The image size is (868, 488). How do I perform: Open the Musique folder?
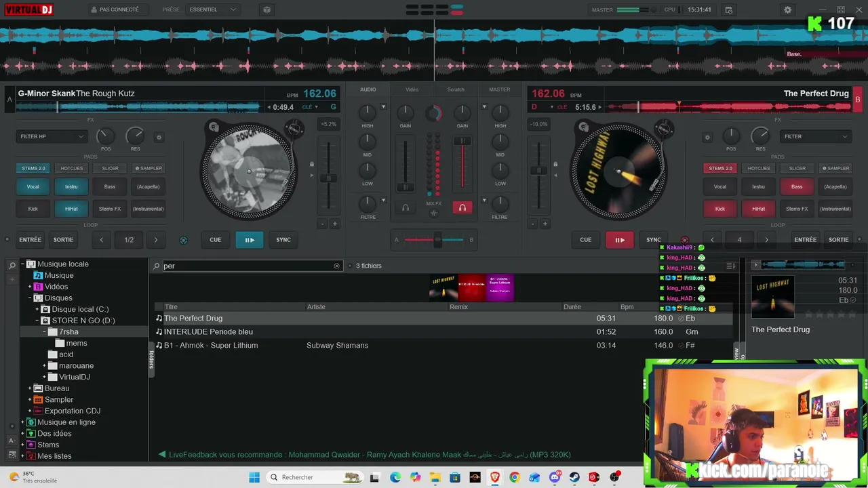59,275
